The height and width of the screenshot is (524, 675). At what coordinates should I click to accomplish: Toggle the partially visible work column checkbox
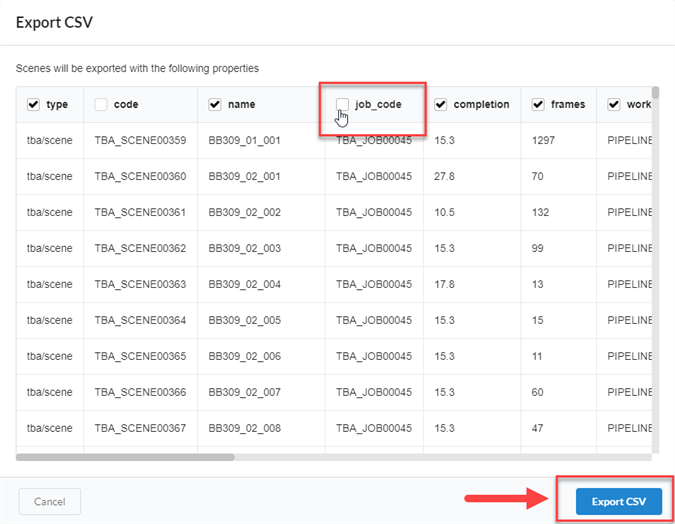click(x=613, y=104)
